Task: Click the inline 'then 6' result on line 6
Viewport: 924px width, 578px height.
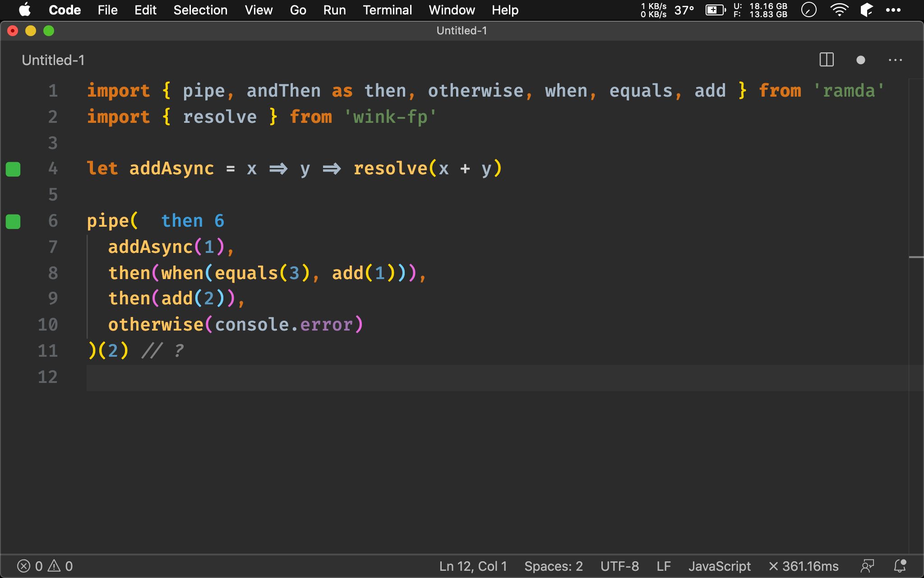Action: (193, 221)
